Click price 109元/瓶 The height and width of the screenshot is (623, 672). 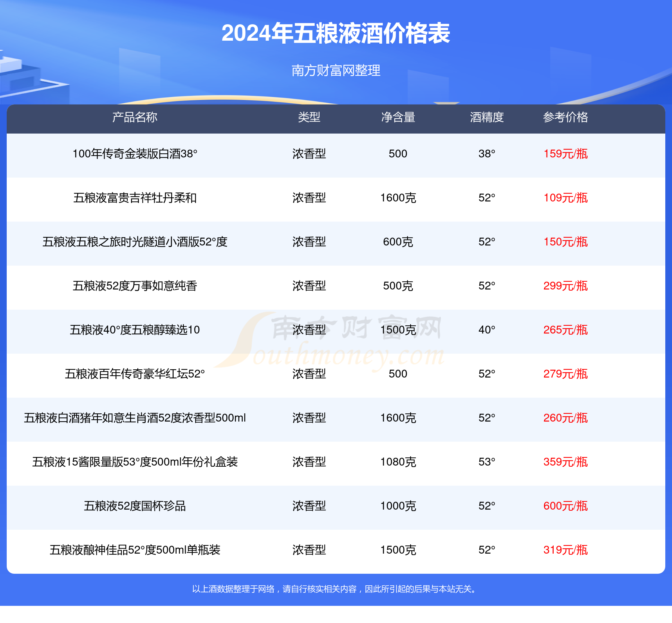tap(566, 198)
